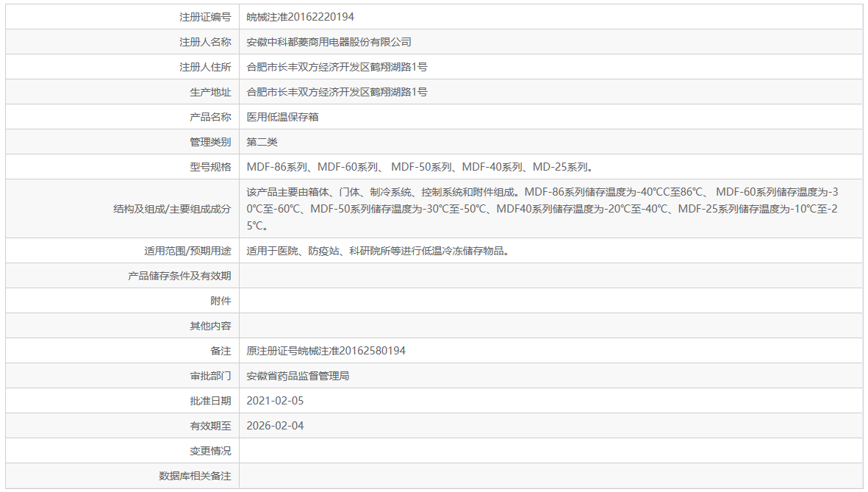Select the 适用范围/预期用途 label
868x492 pixels.
pyautogui.click(x=187, y=251)
